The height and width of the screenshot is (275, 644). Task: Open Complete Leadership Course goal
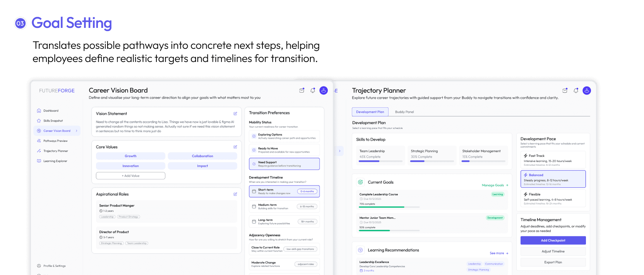point(432,200)
